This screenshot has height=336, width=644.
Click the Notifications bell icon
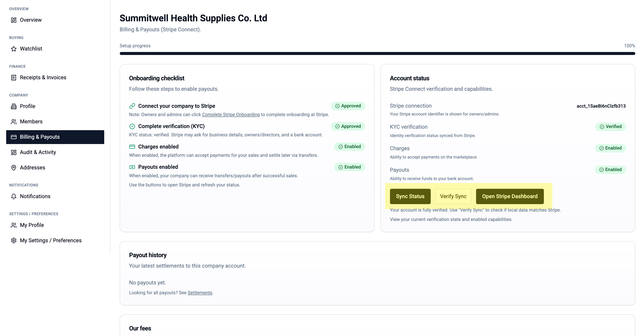click(14, 196)
